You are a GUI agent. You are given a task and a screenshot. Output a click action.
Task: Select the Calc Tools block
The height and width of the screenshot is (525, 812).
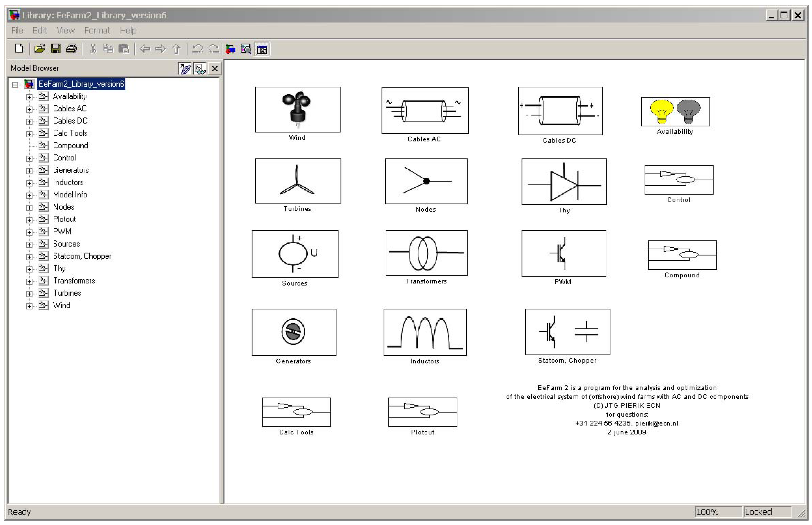click(296, 412)
